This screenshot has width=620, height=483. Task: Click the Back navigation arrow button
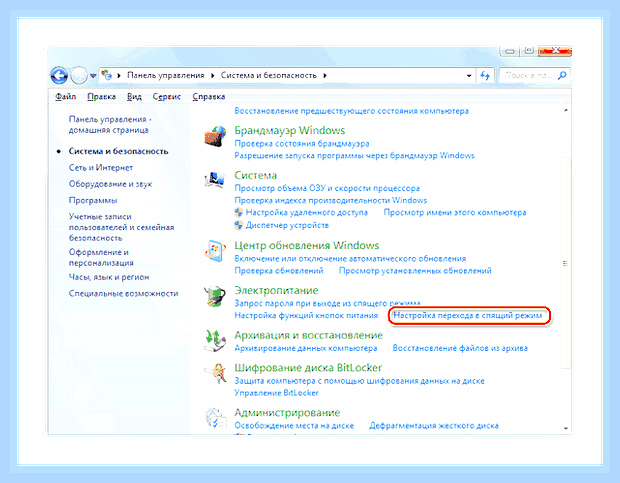(59, 75)
